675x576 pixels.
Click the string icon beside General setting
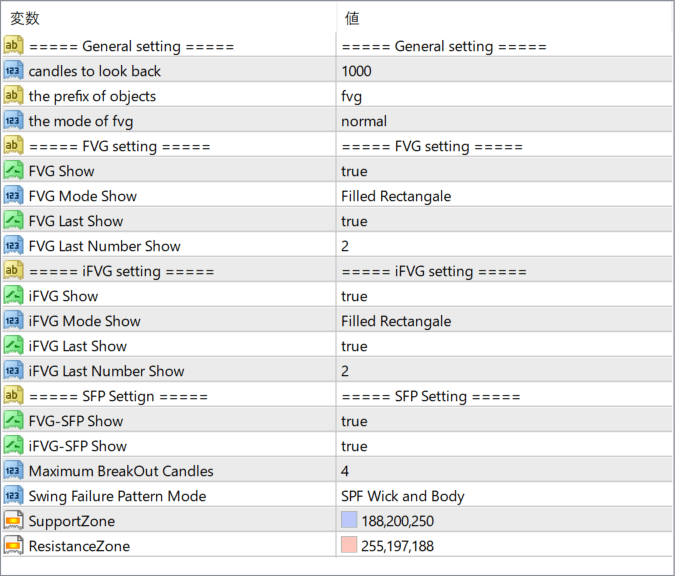point(13,46)
